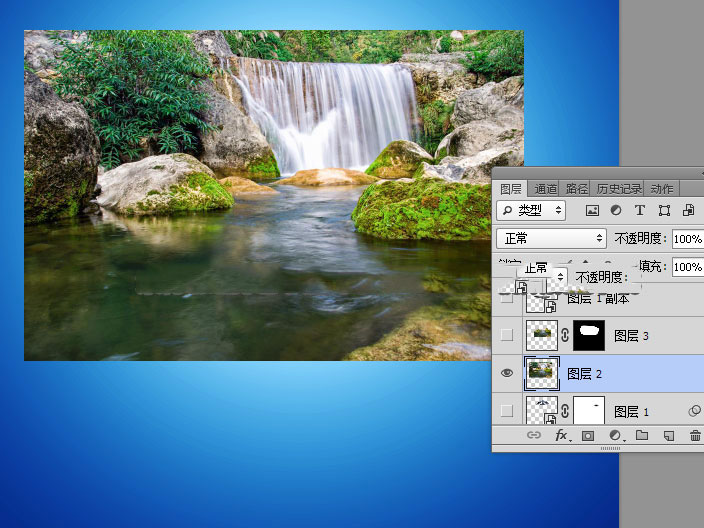Click the pixel layer filter icon
Screen dimensions: 704x528
click(x=592, y=210)
